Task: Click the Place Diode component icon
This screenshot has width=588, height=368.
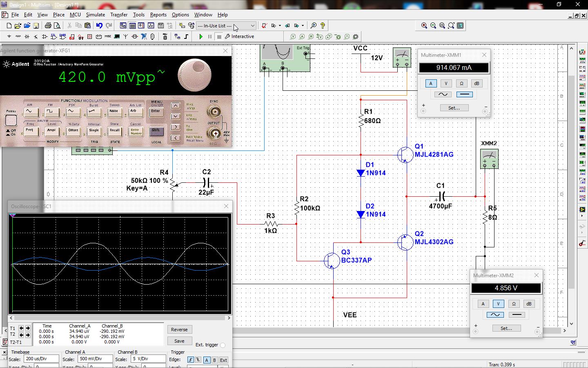Action: pyautogui.click(x=27, y=36)
